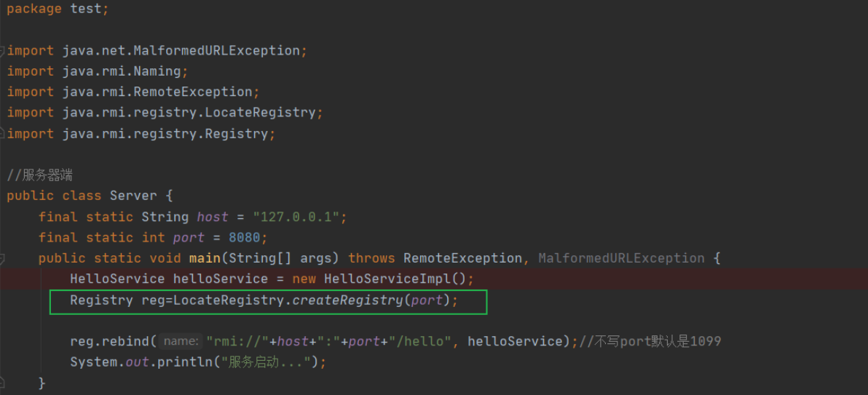Click the //不写port默认是1099 comment
Image resolution: width=868 pixels, height=395 pixels.
click(650, 341)
